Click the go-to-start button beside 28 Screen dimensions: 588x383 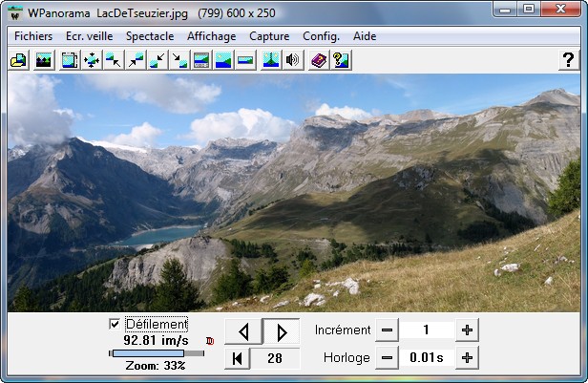pos(237,358)
